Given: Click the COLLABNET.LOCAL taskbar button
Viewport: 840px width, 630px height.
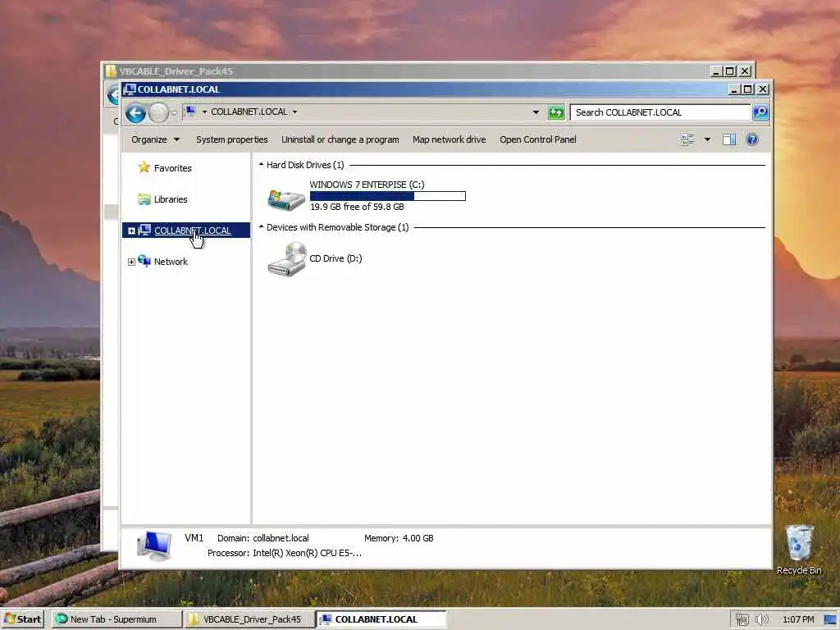Looking at the screenshot, I should (x=381, y=619).
